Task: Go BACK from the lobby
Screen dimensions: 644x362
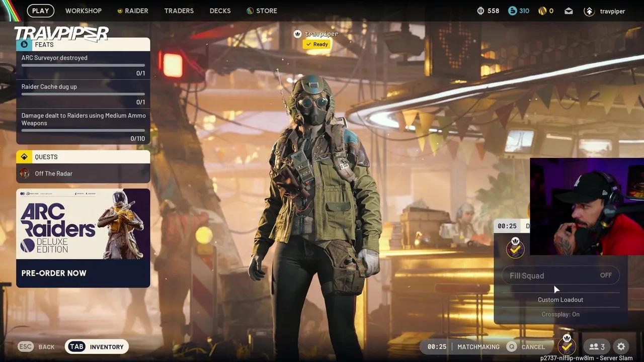Action: point(46,347)
